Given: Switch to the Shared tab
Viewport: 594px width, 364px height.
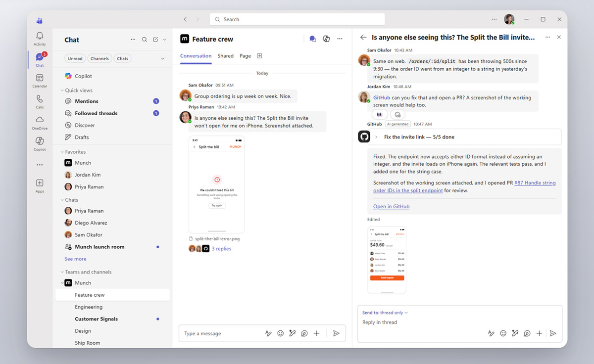Looking at the screenshot, I should 225,56.
